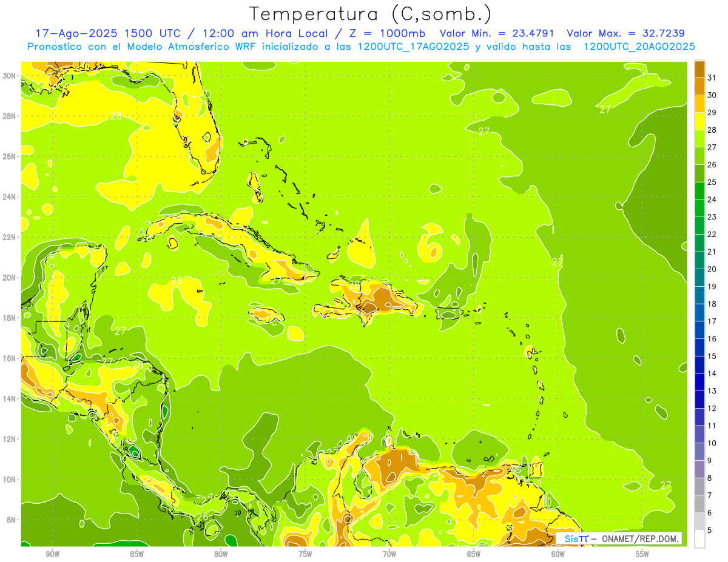Click the 14N latitude axis label
Image resolution: width=728 pixels, height=562 pixels.
click(x=10, y=399)
